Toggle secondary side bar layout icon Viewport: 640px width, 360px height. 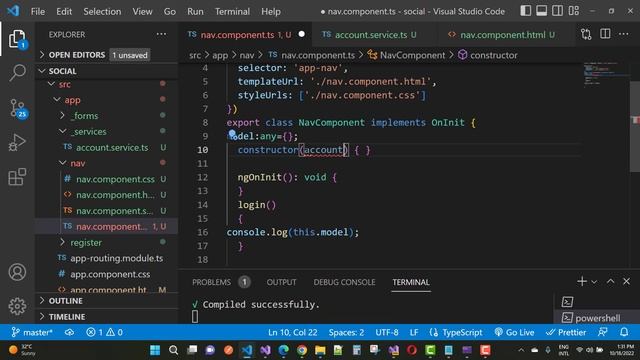558,11
